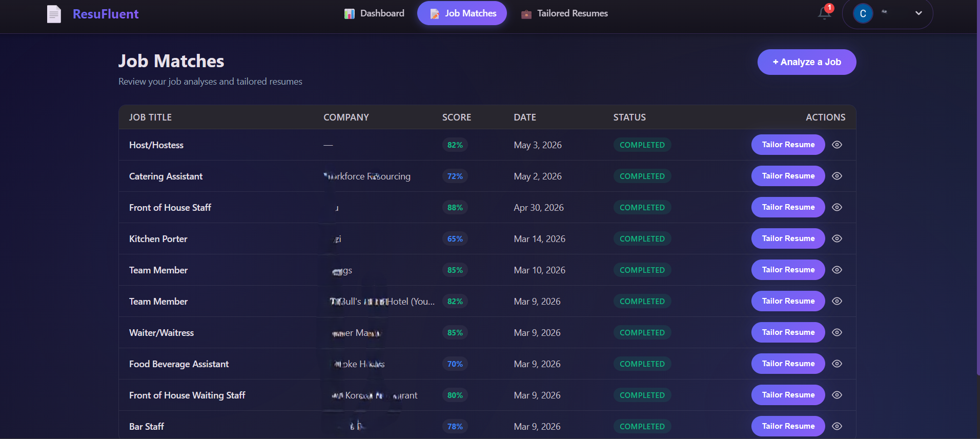Image resolution: width=980 pixels, height=439 pixels.
Task: Tailor Resume for Front of House Waiting Staff
Action: (788, 395)
